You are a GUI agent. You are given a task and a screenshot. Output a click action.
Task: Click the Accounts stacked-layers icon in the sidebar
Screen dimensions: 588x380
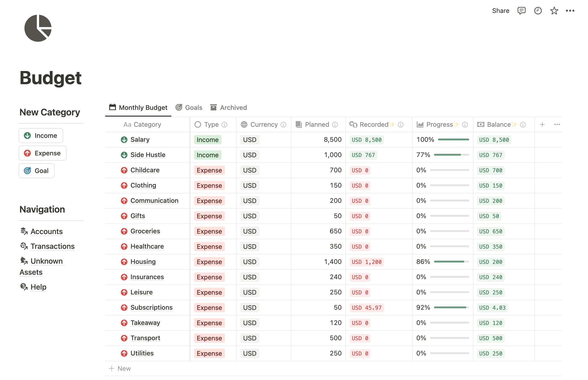24,231
